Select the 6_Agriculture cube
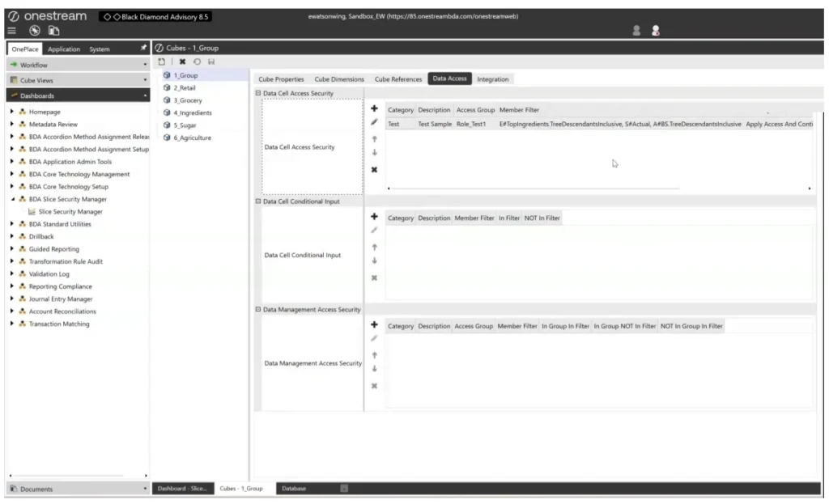The image size is (829, 504). tap(192, 138)
